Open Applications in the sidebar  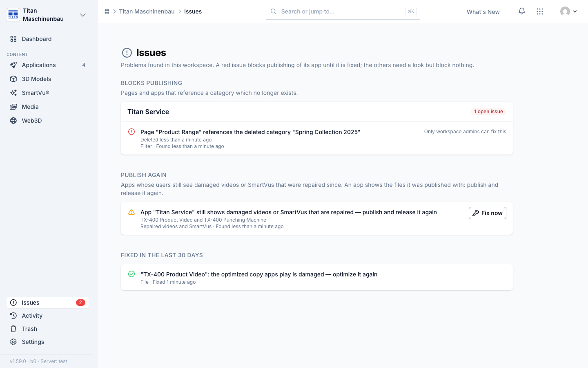[47, 65]
